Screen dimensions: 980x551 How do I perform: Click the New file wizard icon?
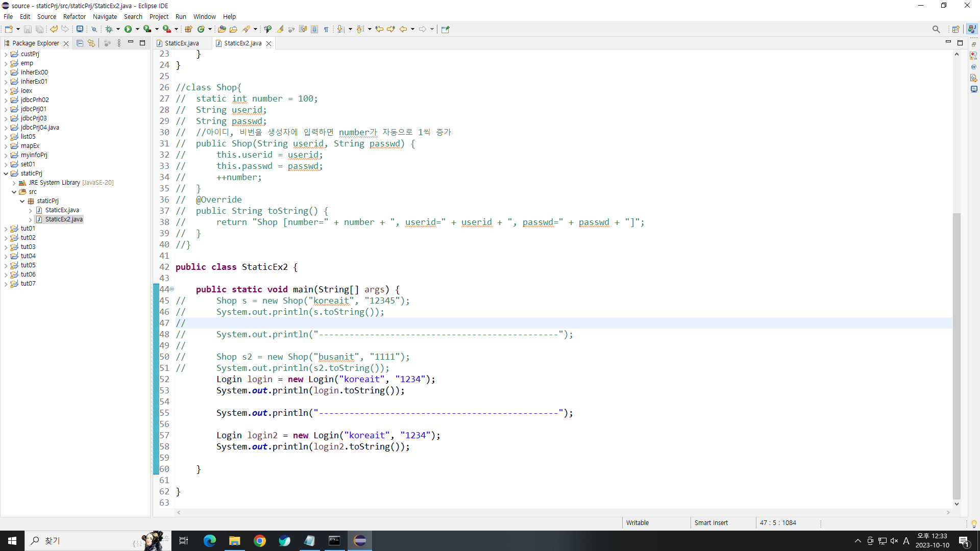(9, 29)
